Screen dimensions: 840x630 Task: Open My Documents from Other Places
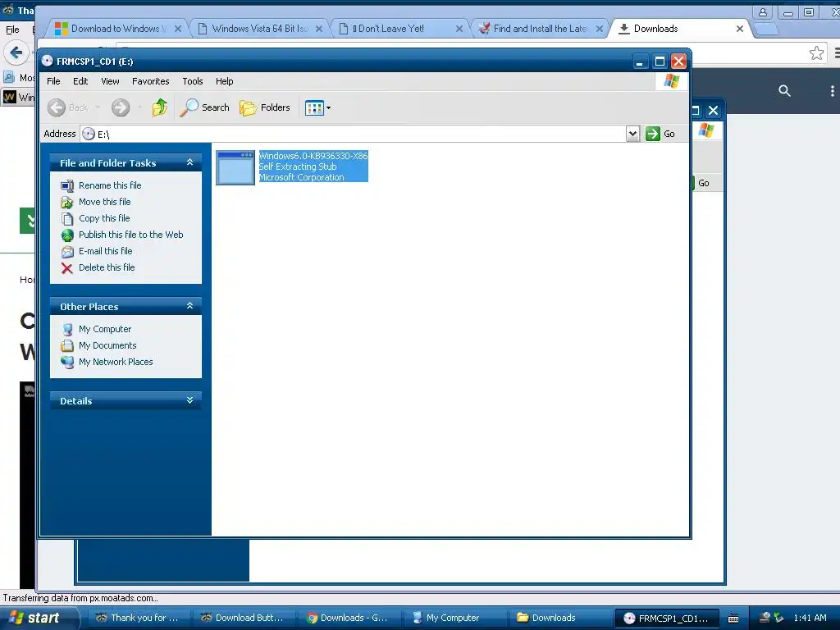tap(107, 345)
